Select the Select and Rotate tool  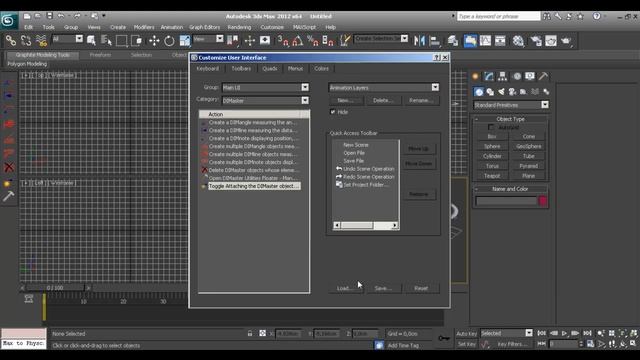coord(169,40)
